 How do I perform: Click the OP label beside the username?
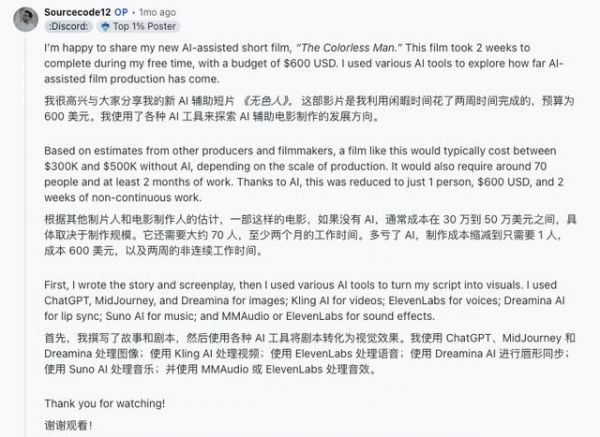coord(120,11)
